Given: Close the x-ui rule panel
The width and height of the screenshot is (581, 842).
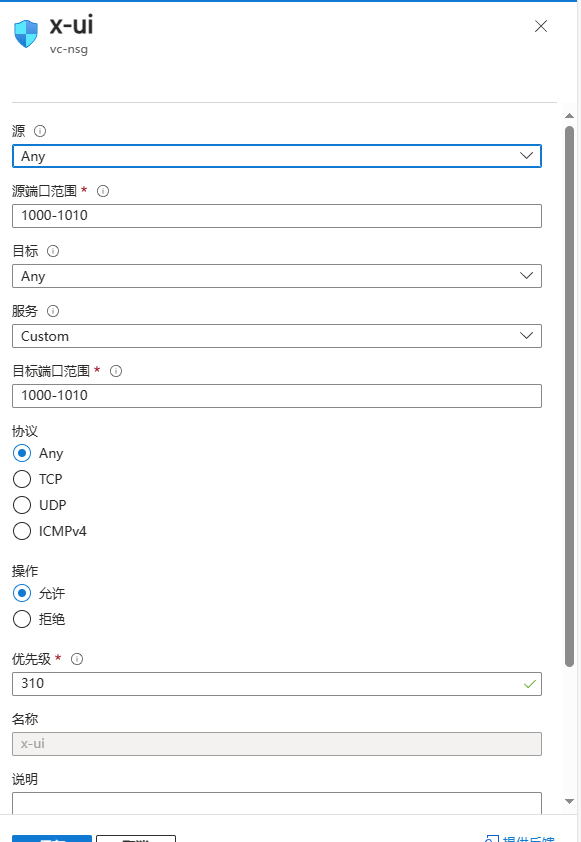Looking at the screenshot, I should click(x=541, y=26).
